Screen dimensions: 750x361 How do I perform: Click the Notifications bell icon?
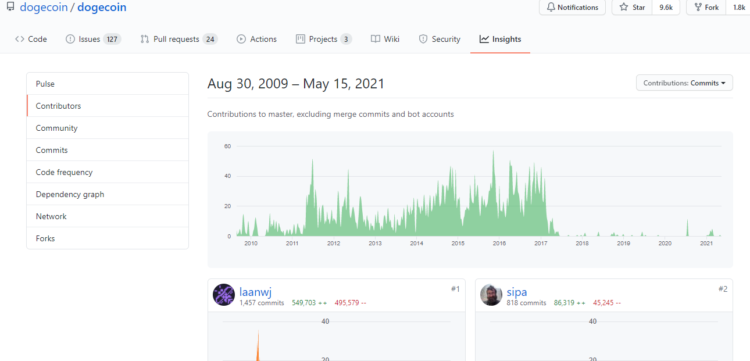click(551, 8)
